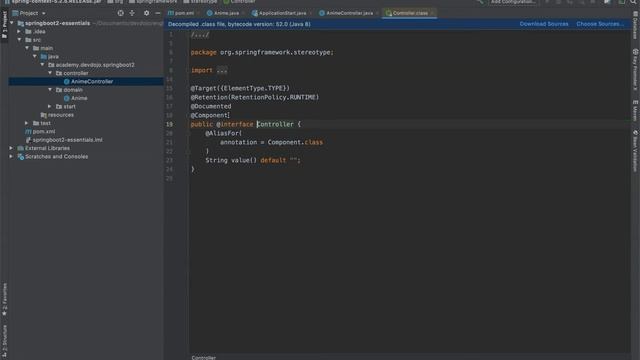Open the Favorites tool window side tab
The image size is (640, 360).
4,299
